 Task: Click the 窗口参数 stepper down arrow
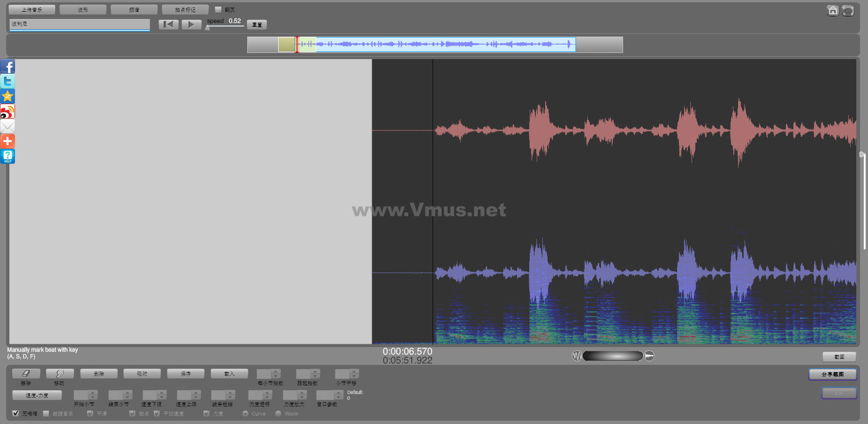(339, 397)
